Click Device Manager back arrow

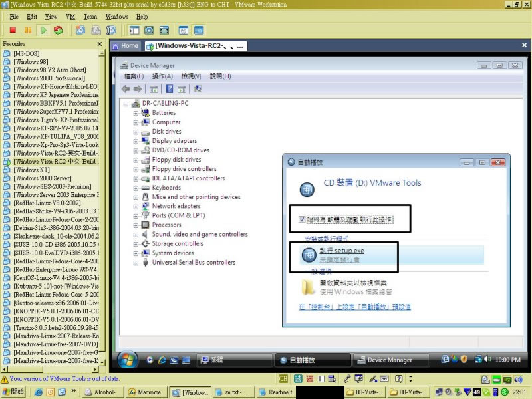pos(126,89)
